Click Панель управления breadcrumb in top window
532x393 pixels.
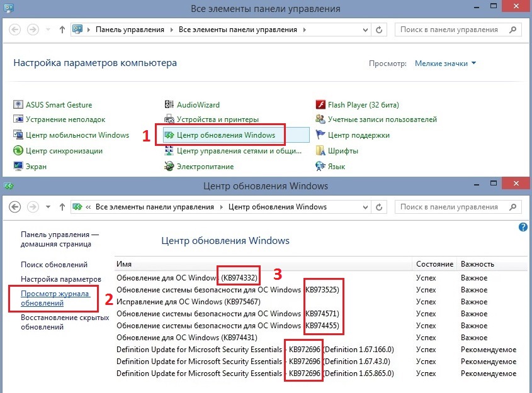(x=130, y=30)
